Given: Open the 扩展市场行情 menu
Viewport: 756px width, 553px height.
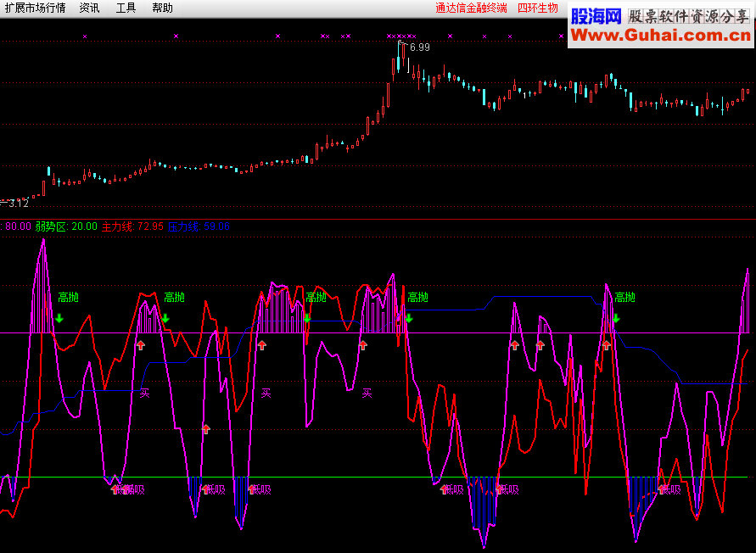Looking at the screenshot, I should click(35, 8).
